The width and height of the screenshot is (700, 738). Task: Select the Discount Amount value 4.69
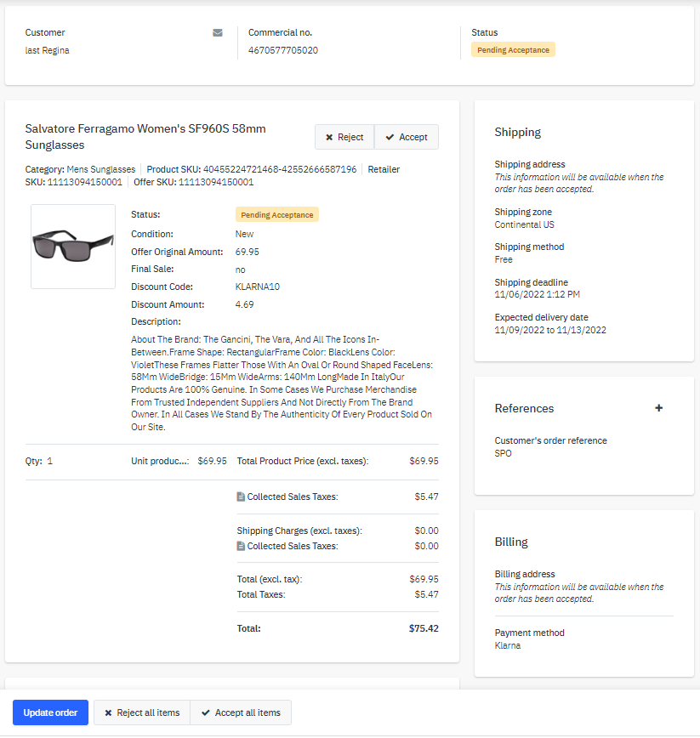[x=244, y=304]
